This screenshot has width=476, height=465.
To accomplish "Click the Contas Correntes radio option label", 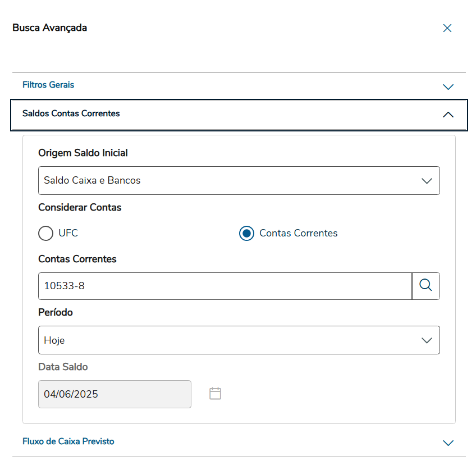I will coord(298,233).
